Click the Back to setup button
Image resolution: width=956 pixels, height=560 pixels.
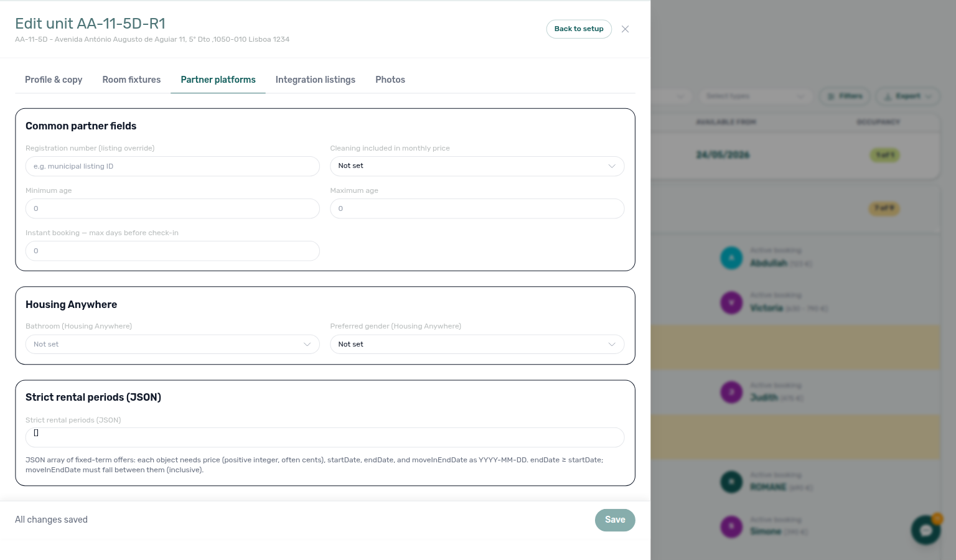pyautogui.click(x=579, y=29)
